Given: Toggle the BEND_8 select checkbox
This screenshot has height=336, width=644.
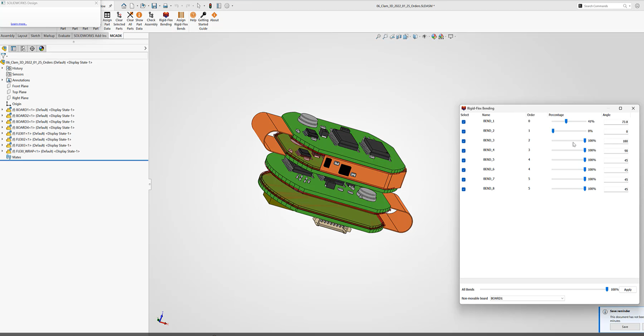Looking at the screenshot, I should pos(464,189).
